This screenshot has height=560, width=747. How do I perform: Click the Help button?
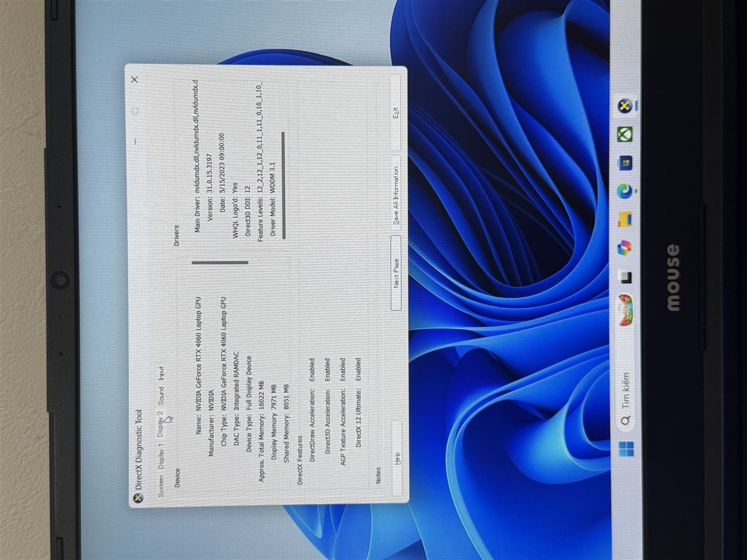[x=396, y=458]
